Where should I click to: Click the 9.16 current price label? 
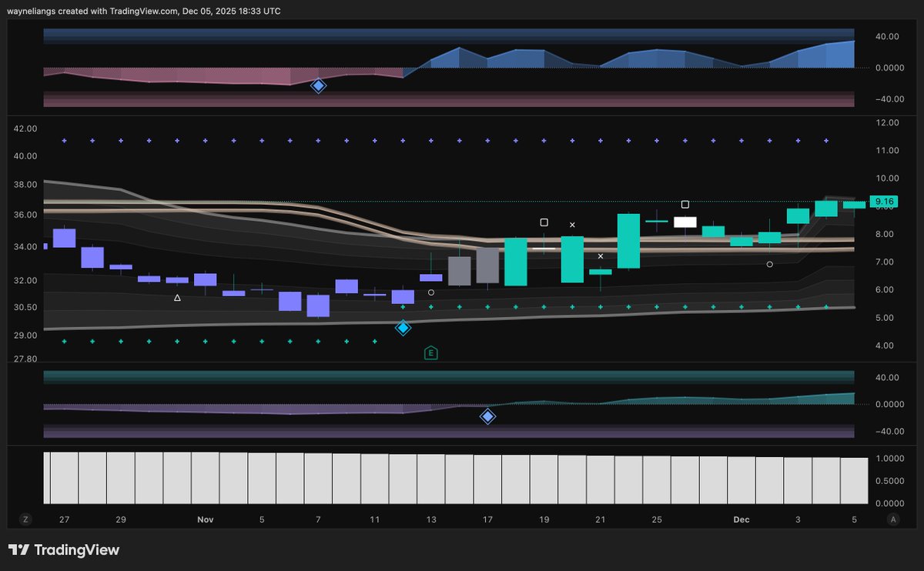click(x=882, y=202)
